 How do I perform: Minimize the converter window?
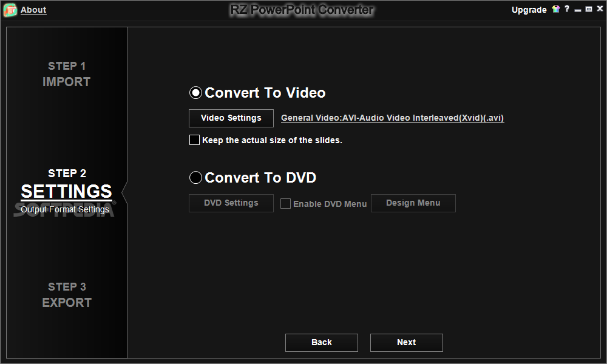(x=578, y=10)
